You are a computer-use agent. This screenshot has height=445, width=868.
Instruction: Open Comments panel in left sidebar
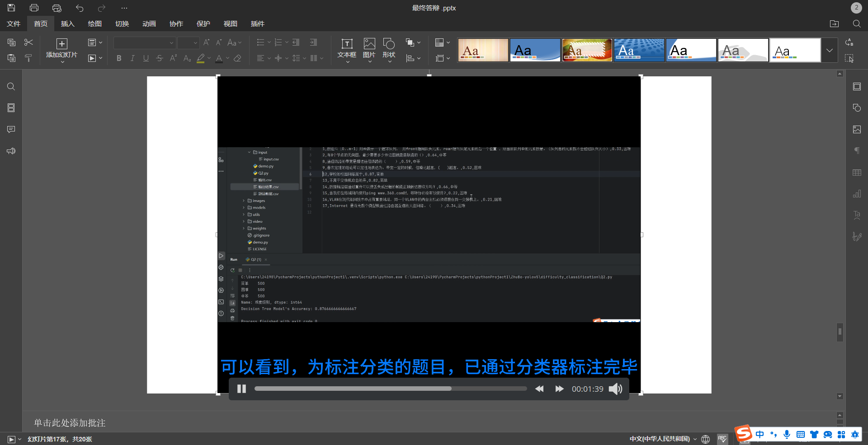click(11, 129)
